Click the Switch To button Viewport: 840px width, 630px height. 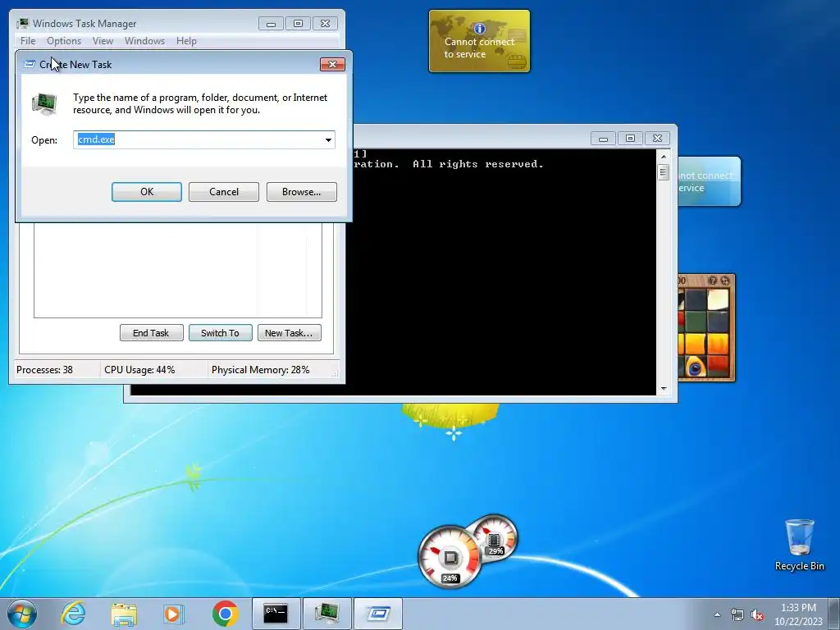(x=220, y=333)
